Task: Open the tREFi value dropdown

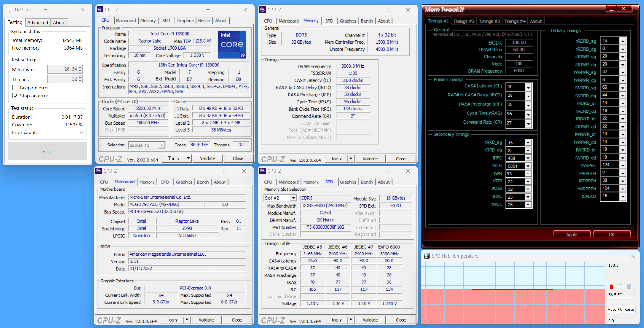Action: pos(528,166)
